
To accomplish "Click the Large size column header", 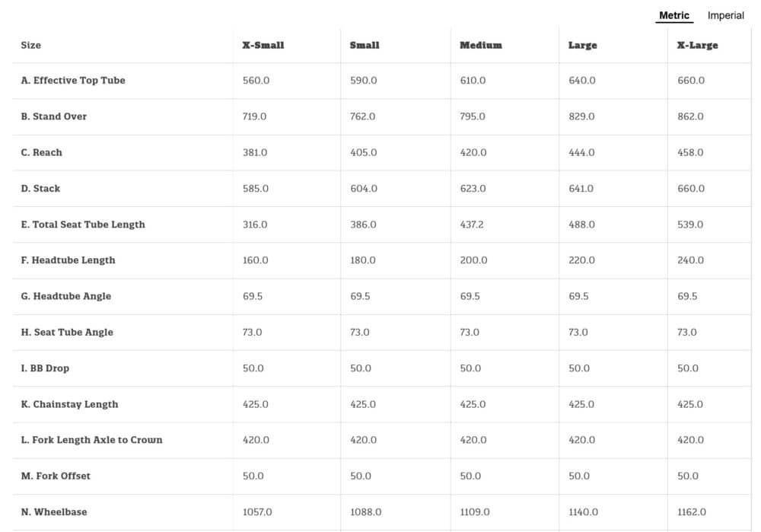I will (582, 45).
